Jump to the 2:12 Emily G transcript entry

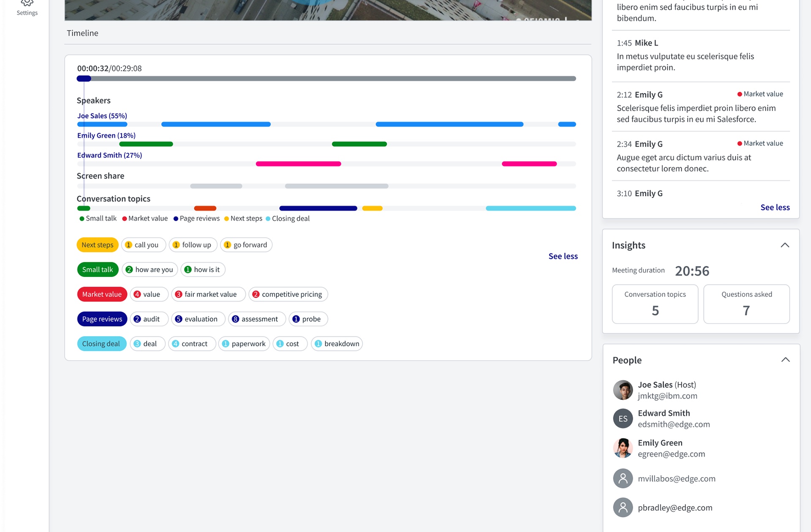[x=701, y=106]
